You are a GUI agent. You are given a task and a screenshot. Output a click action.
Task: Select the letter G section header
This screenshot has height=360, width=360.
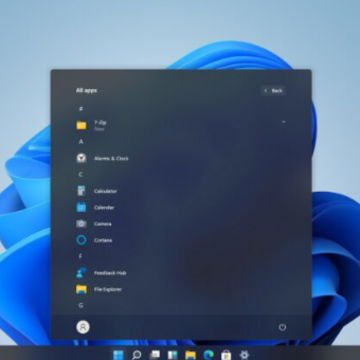(x=81, y=305)
